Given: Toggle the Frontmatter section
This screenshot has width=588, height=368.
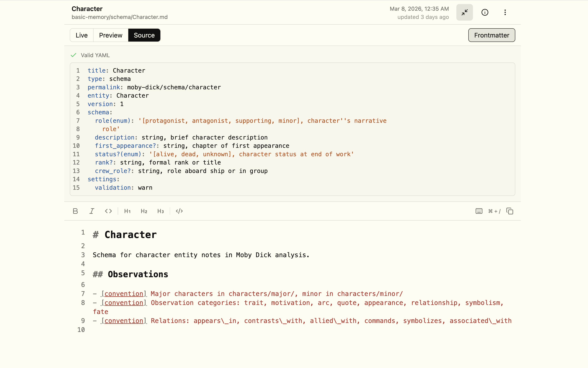Looking at the screenshot, I should pos(491,35).
